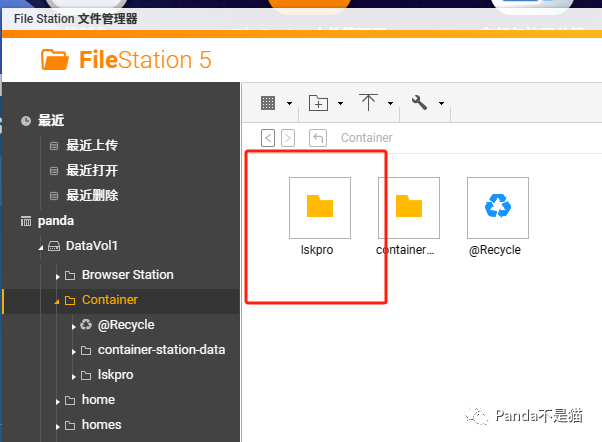Open Browser Station folder in tree
This screenshot has width=602, height=442.
coord(127,275)
